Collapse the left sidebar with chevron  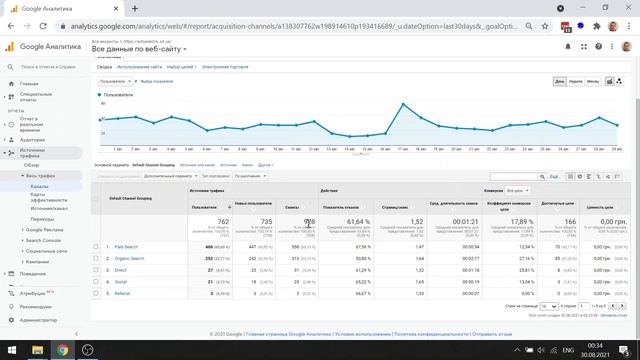pos(76,334)
